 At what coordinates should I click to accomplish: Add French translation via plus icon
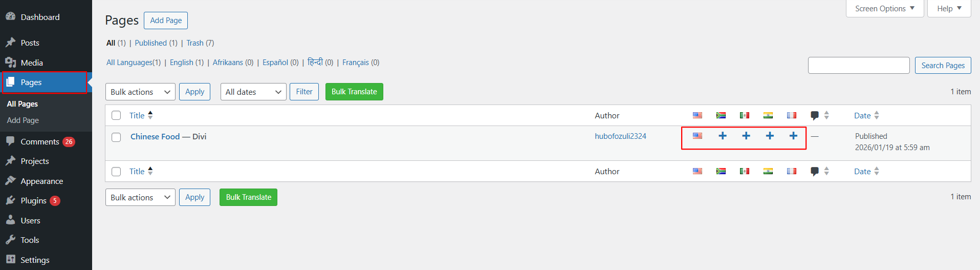tap(793, 136)
